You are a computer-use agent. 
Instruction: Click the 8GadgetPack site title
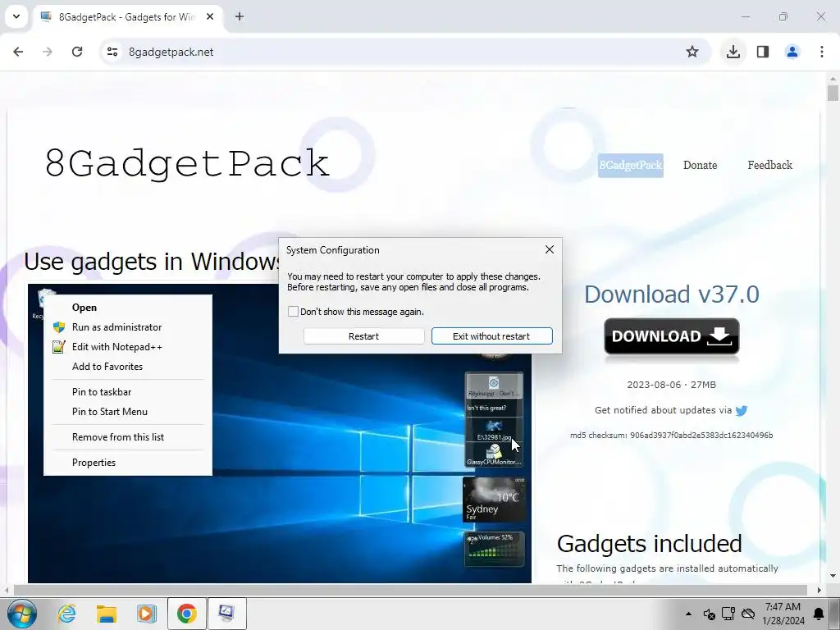tap(187, 163)
